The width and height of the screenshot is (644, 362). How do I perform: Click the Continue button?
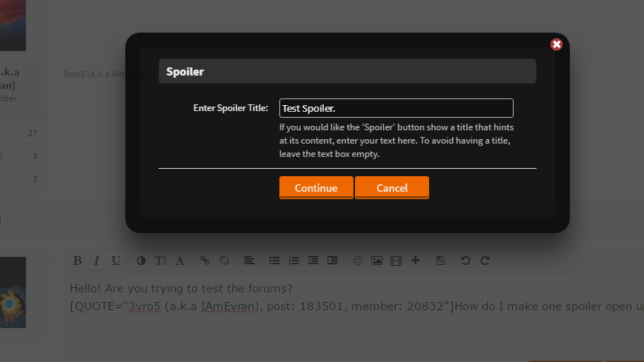tap(316, 187)
